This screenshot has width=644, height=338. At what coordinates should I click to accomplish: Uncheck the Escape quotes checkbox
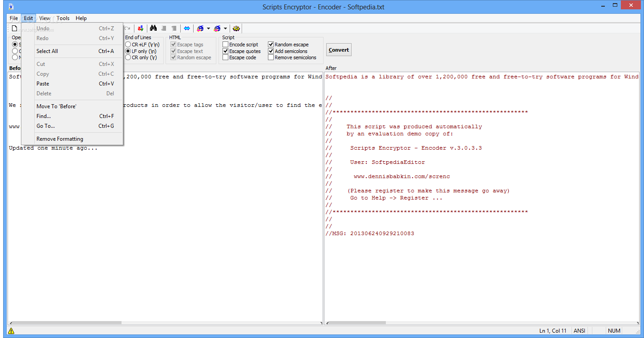(x=226, y=51)
